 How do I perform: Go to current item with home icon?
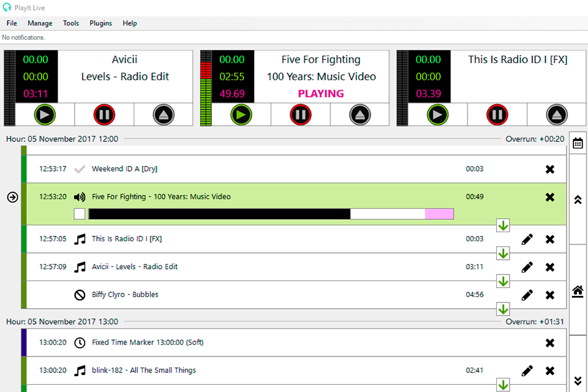click(578, 292)
